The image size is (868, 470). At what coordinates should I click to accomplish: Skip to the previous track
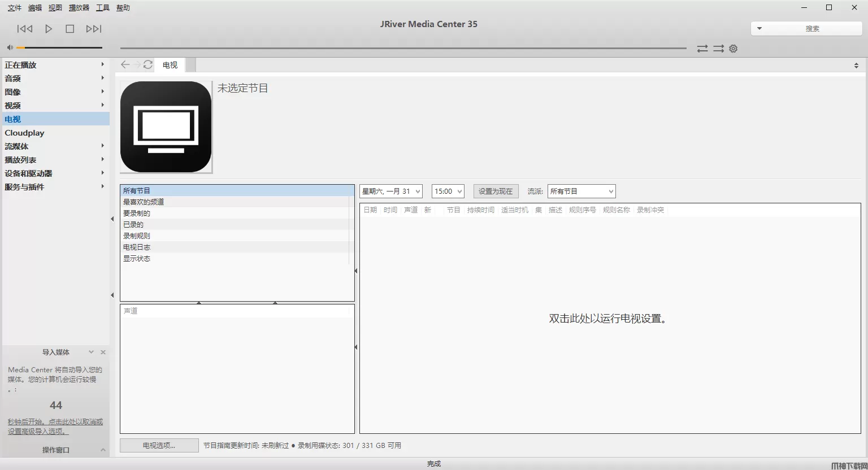coord(25,29)
